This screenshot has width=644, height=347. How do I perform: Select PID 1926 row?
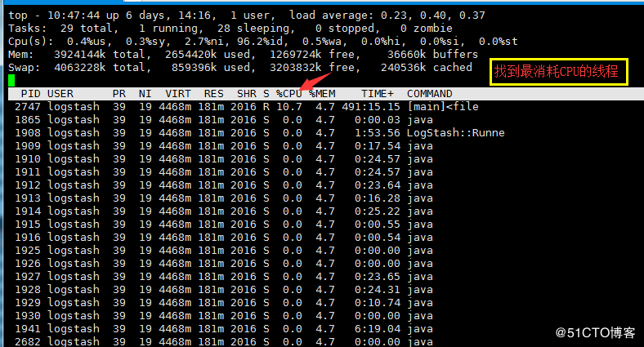(x=224, y=264)
